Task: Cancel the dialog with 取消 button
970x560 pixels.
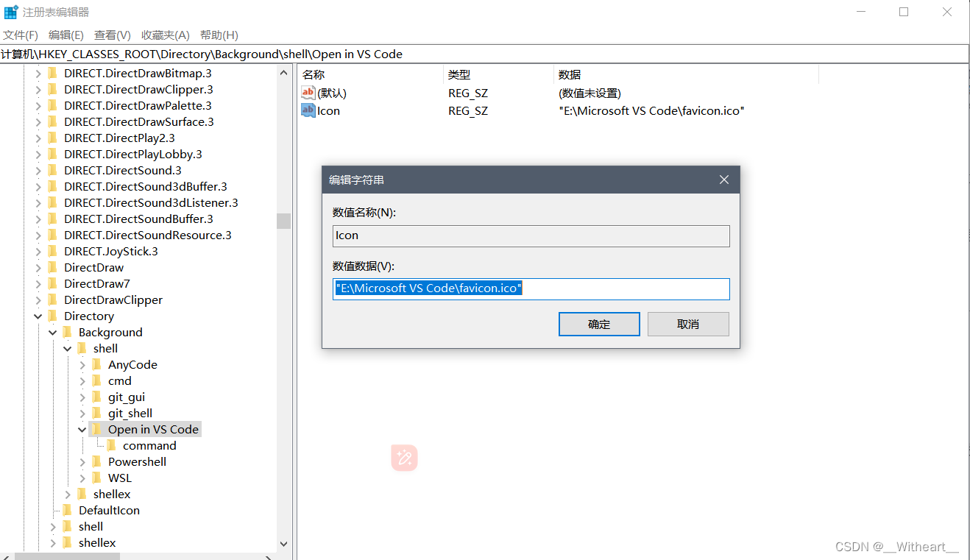Action: [688, 324]
